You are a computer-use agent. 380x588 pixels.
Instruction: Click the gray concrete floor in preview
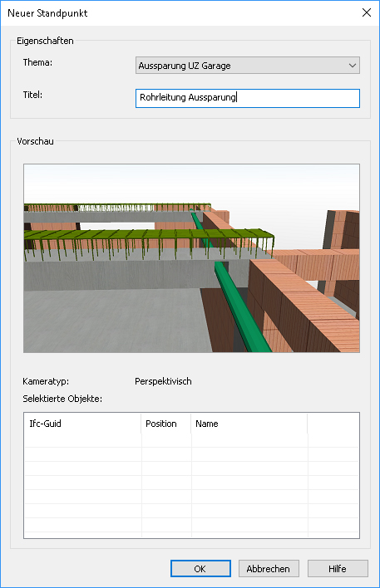[x=112, y=321]
